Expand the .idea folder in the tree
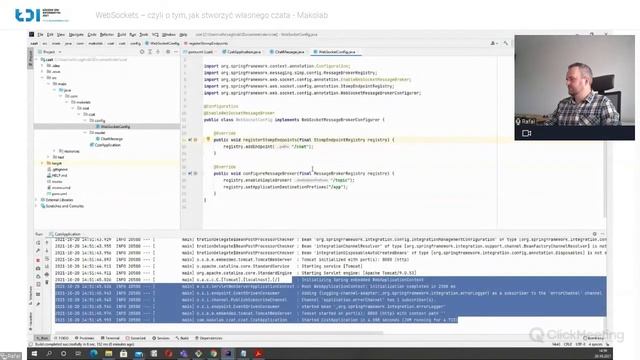 click(x=42, y=66)
